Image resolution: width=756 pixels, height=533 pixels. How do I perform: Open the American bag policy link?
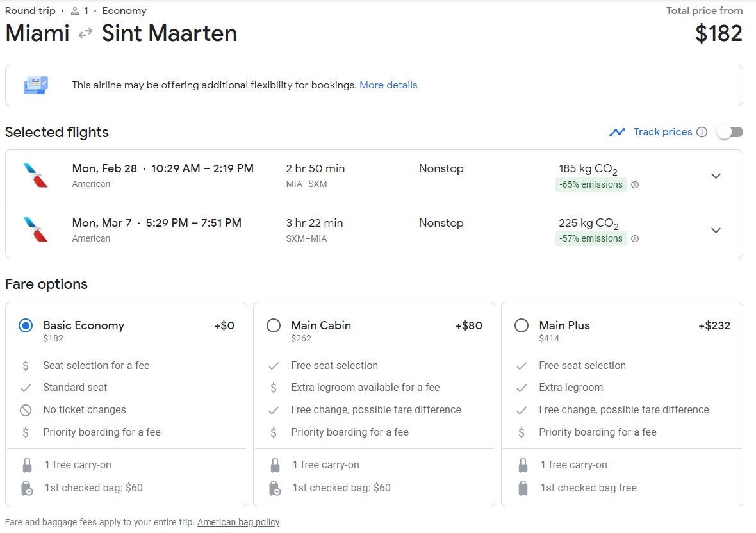click(238, 522)
